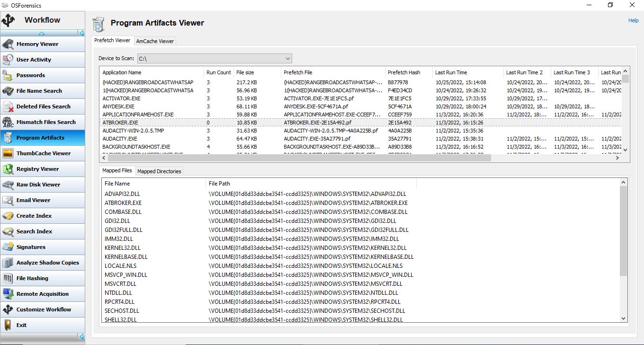Click the mapped files list scroll-down arrow
Viewport: 644px width, 345px height.
tap(623, 318)
